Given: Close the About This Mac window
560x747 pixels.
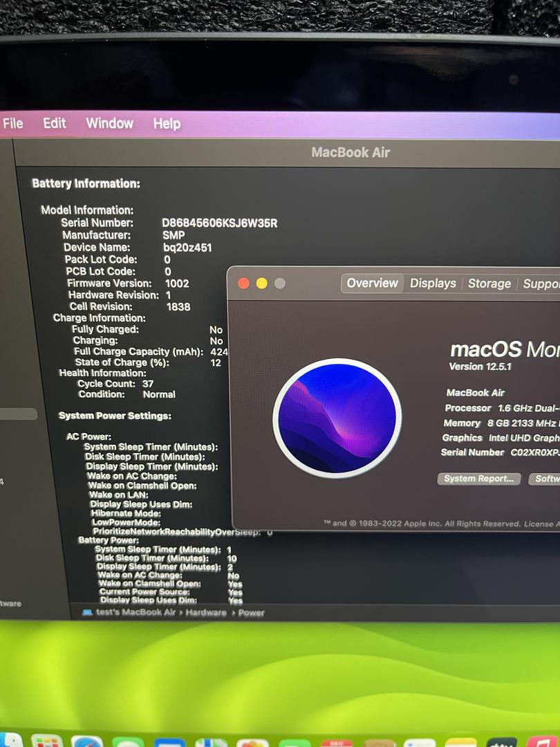Looking at the screenshot, I should 243,284.
